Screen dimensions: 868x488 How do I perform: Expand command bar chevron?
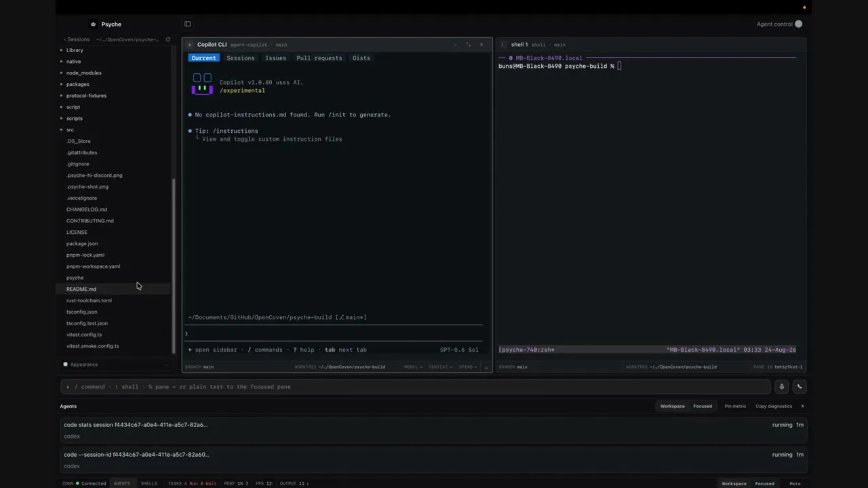[68, 387]
